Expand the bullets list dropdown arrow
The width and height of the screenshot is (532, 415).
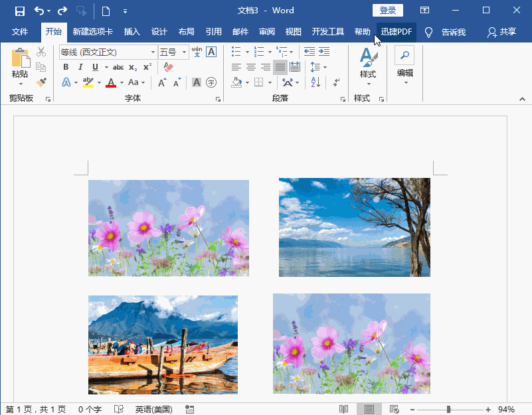(x=247, y=52)
